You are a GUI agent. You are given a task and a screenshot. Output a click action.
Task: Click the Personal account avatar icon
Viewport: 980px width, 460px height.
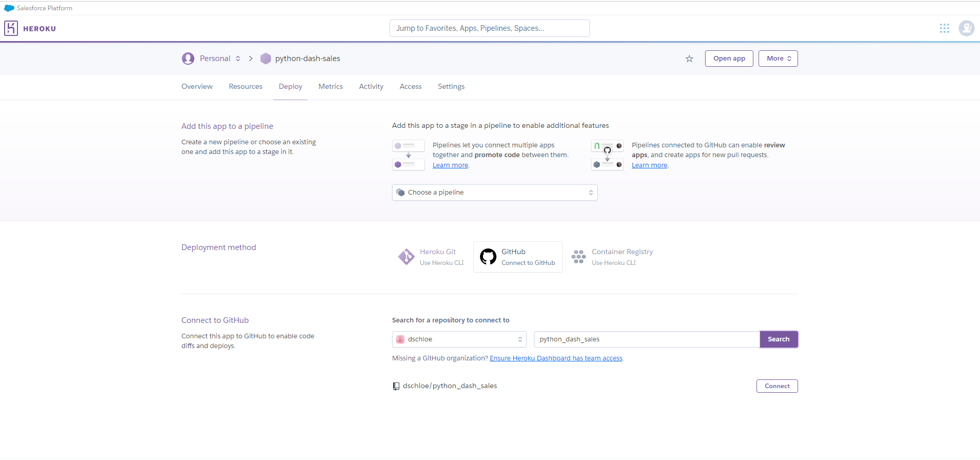[188, 59]
